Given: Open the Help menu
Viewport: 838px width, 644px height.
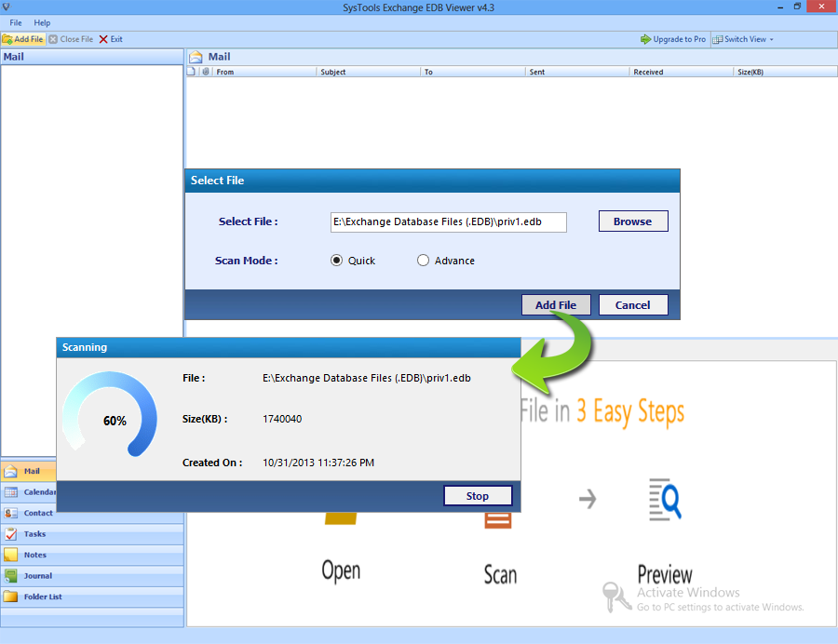Looking at the screenshot, I should coord(42,23).
